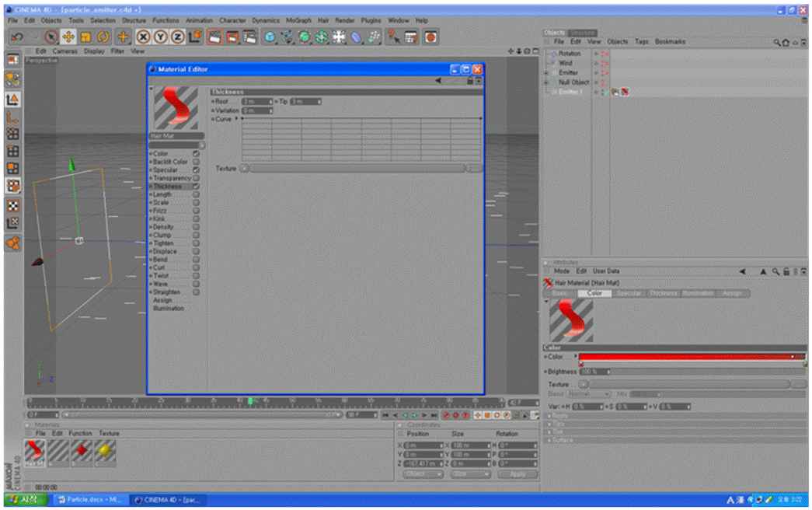This screenshot has width=812, height=510.
Task: Select the yellow Scale tool icon
Action: pos(85,37)
